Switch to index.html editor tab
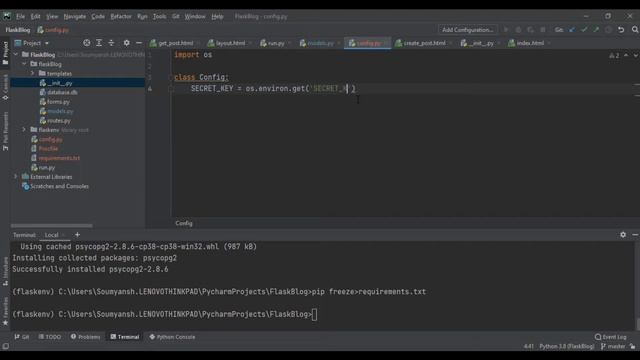This screenshot has width=640, height=360. (x=529, y=43)
